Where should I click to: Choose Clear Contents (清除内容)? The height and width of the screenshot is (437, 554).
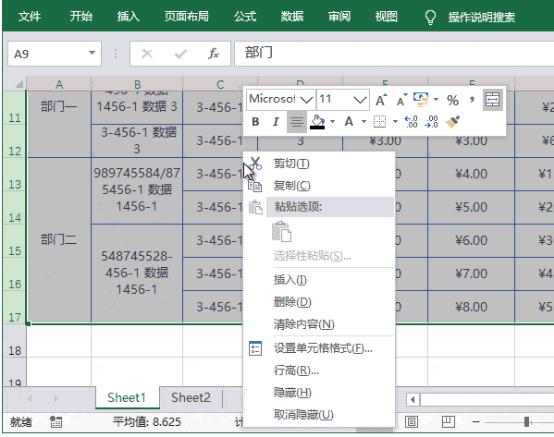[319, 324]
